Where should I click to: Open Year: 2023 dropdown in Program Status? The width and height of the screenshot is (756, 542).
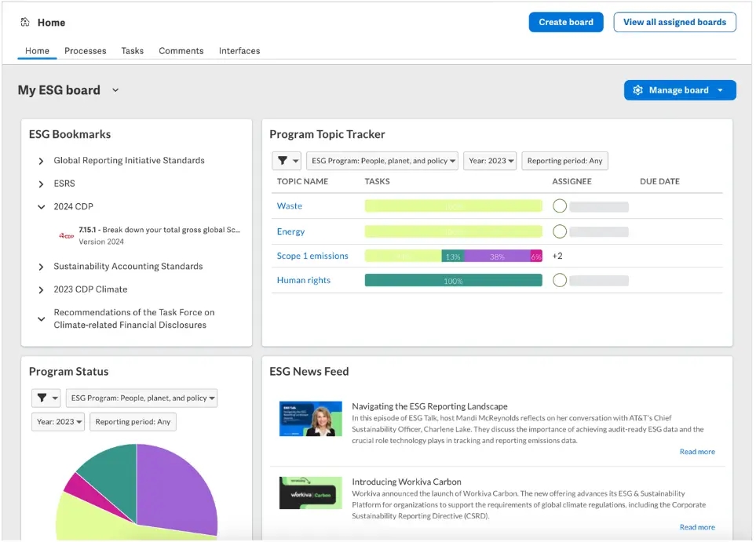click(58, 421)
